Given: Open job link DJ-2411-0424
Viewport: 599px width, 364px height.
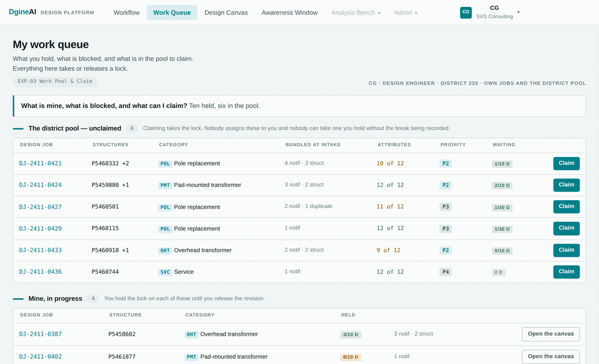Looking at the screenshot, I should click(40, 185).
